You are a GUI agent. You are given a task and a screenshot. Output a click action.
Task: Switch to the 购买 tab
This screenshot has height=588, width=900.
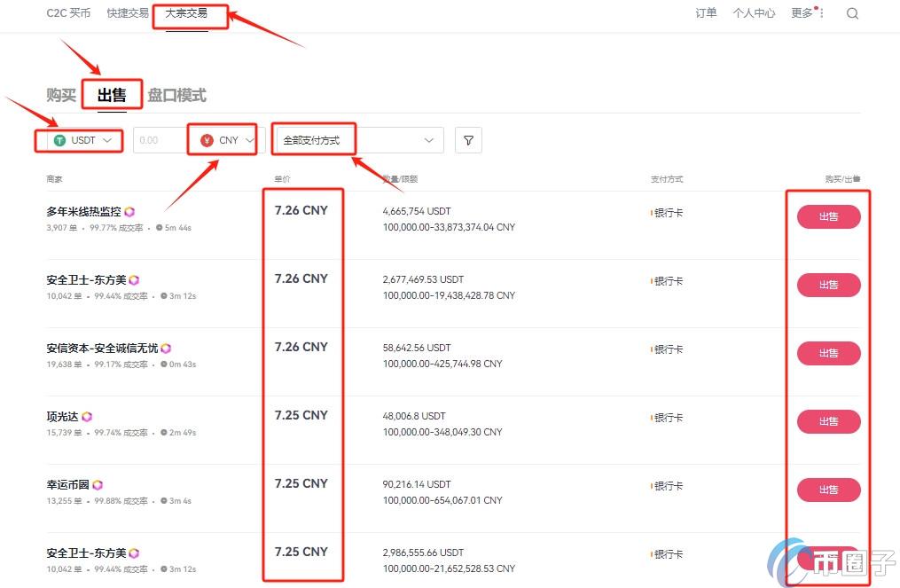[x=61, y=95]
